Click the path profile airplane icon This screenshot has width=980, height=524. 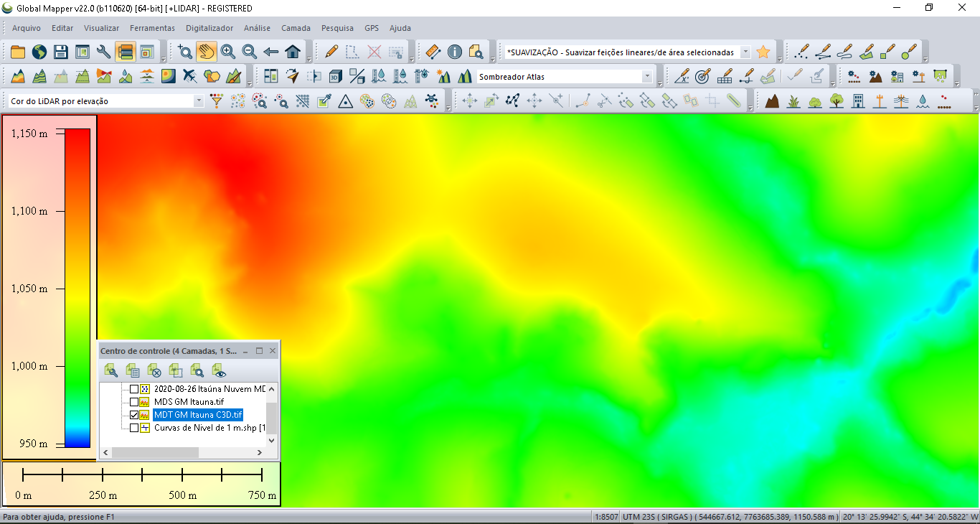pyautogui.click(x=189, y=76)
